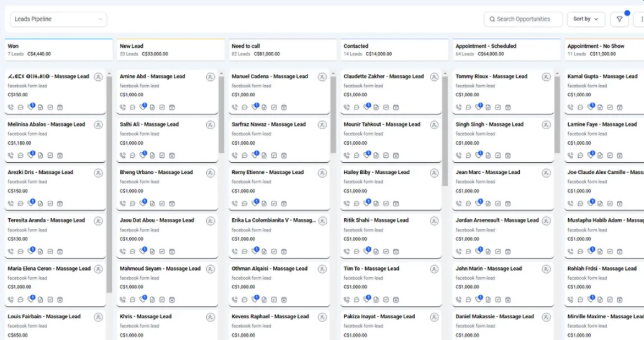Screen dimensions: 644x340
Task: Click task checkbox icon on Ritik Shahi card
Action: [x=386, y=251]
